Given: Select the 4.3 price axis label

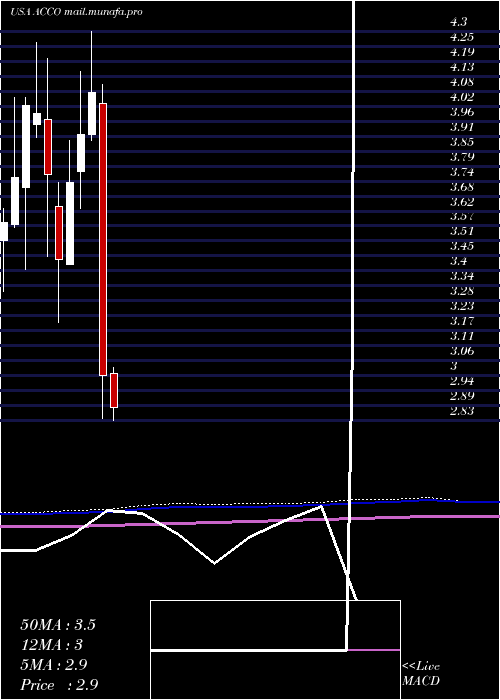Looking at the screenshot, I should (x=459, y=22).
